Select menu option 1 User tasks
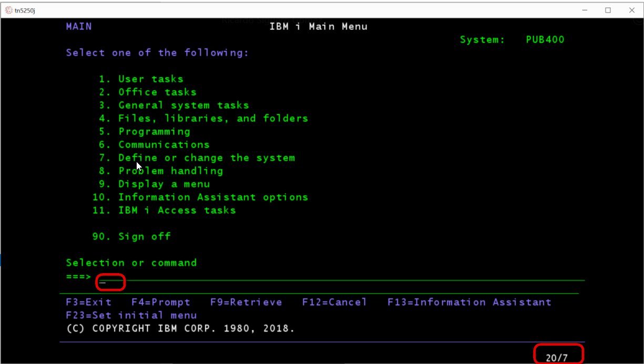644x364 pixels. [150, 79]
